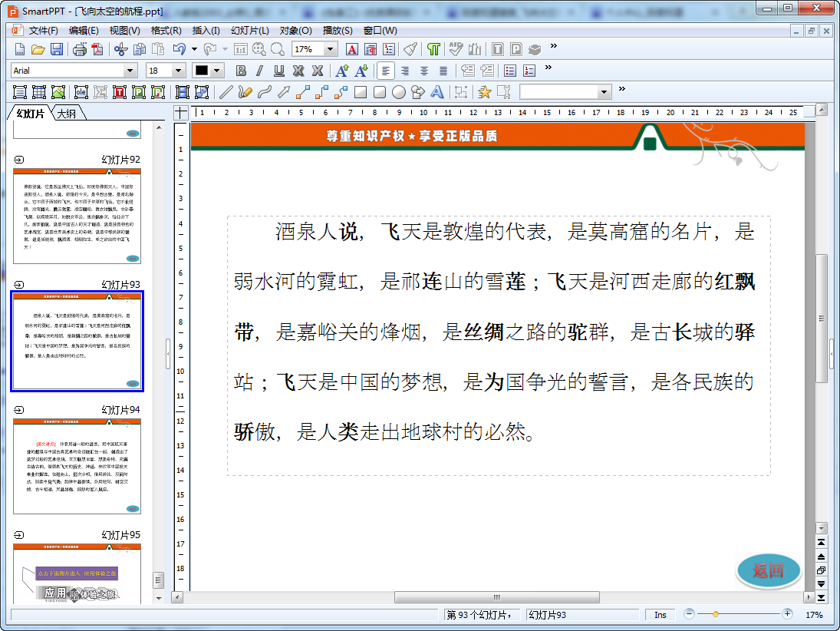Click the Open file folder icon
The width and height of the screenshot is (840, 631).
click(38, 50)
